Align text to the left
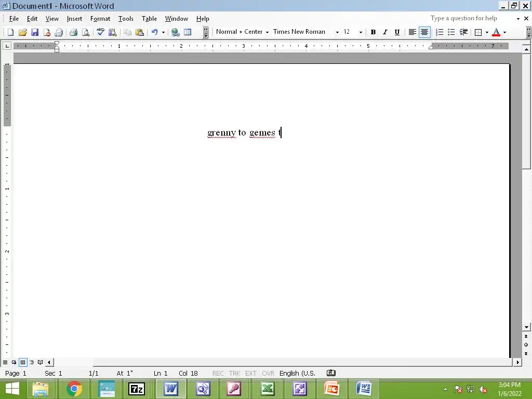Viewport: 532px width, 399px height. click(x=412, y=32)
